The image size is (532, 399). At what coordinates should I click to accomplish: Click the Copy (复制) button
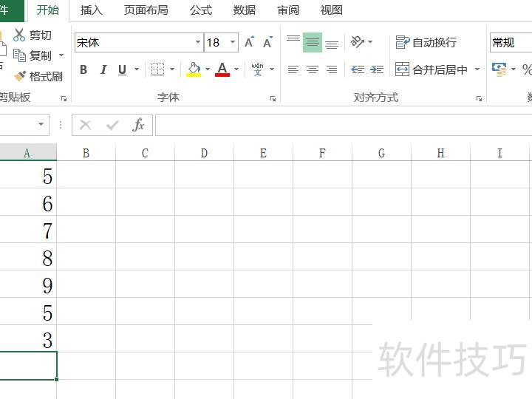click(33, 55)
